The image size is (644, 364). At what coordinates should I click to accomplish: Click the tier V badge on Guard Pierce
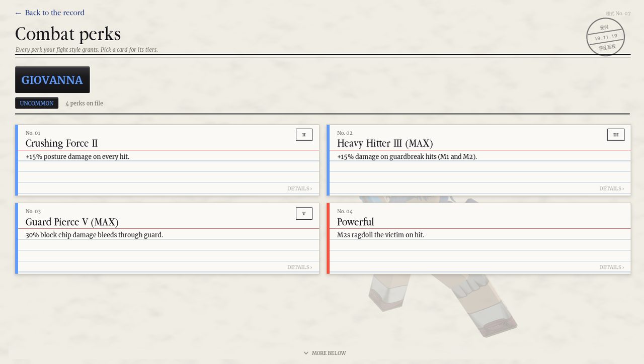[x=304, y=214]
